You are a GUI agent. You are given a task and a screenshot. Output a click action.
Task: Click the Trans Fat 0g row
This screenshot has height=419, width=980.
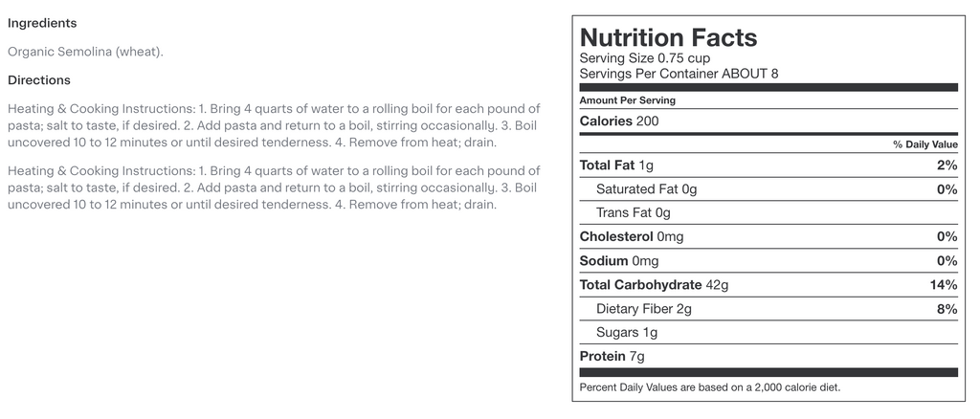(x=633, y=212)
